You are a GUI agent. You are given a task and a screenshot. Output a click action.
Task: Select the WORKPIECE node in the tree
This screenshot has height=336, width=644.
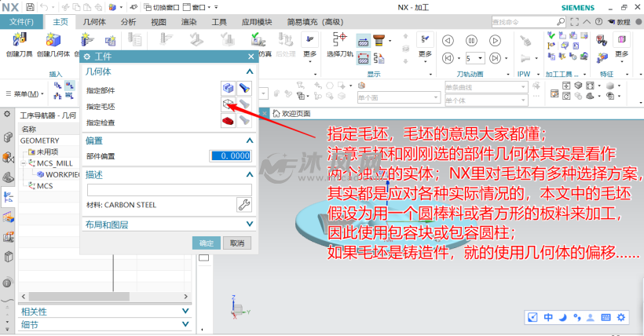pos(58,174)
